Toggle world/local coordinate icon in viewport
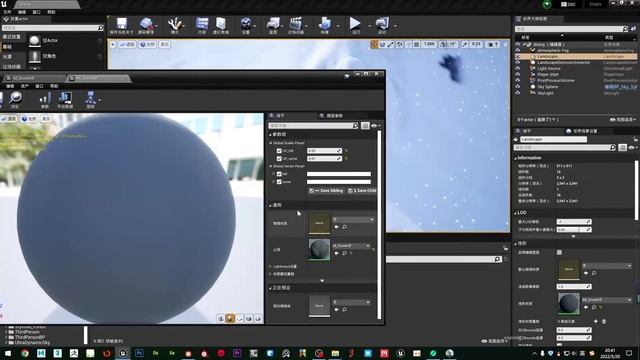This screenshot has width=640, height=360. coord(400,44)
